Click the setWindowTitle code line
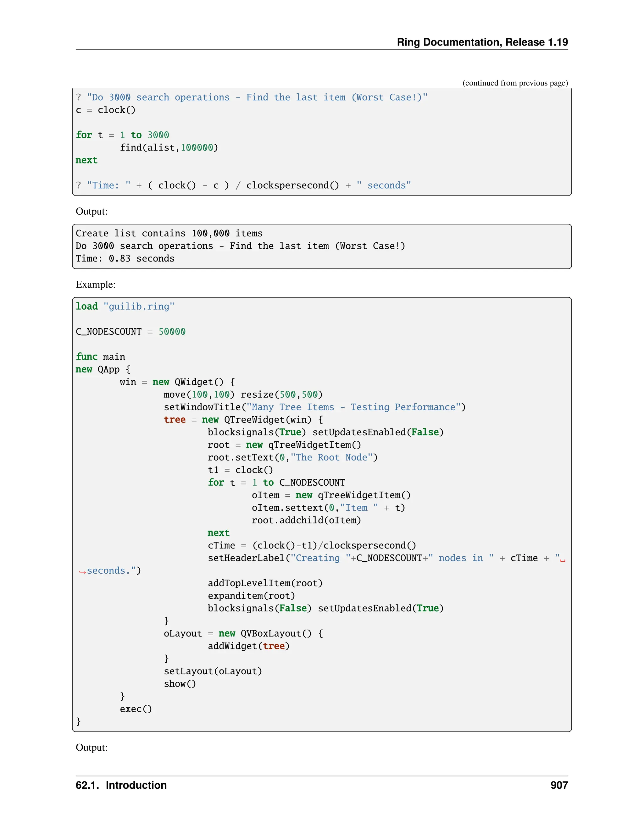Viewport: 644px width, 833px height. tap(315, 407)
